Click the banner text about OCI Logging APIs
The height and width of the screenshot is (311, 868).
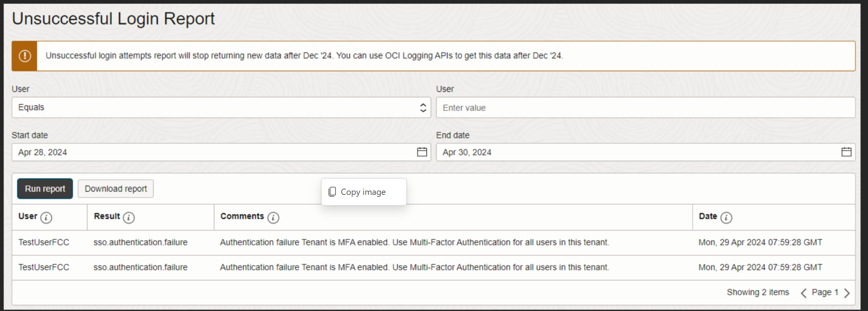(x=304, y=56)
